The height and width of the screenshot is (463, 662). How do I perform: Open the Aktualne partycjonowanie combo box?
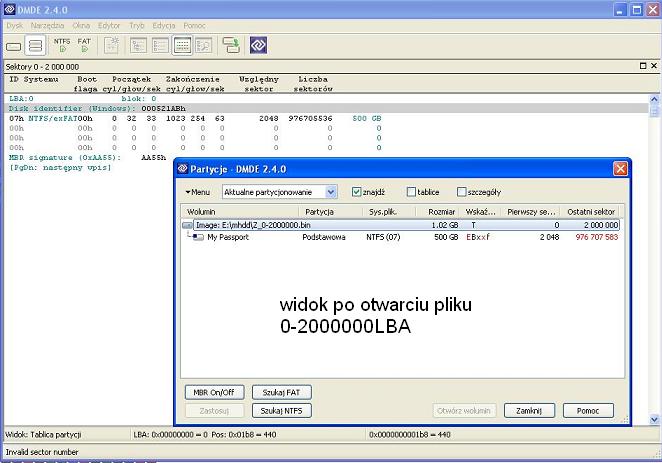(279, 192)
